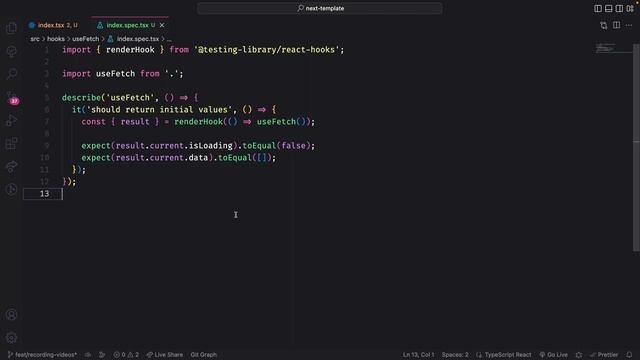Click the feat/recording-videos branch indicator

[x=42, y=355]
